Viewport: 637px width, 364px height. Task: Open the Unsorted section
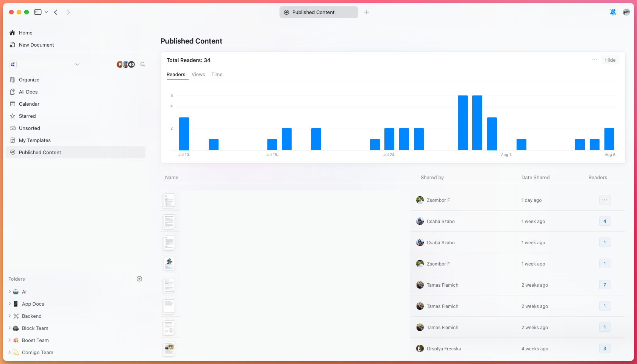pos(29,128)
